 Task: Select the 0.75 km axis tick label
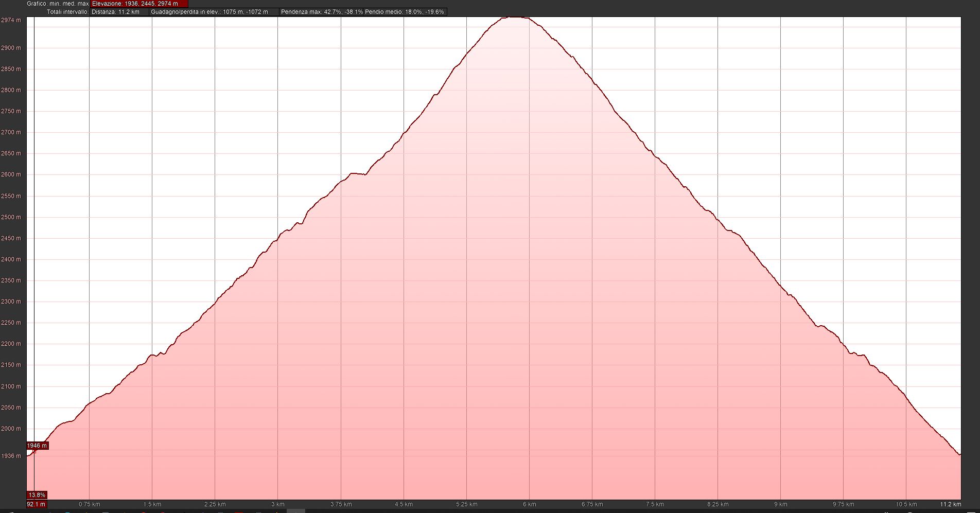pyautogui.click(x=90, y=504)
